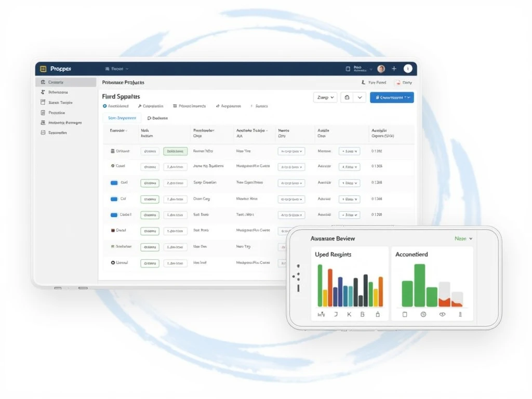Toggle the eye icon under Acconetierd chart
The width and height of the screenshot is (532, 399).
coord(442,314)
